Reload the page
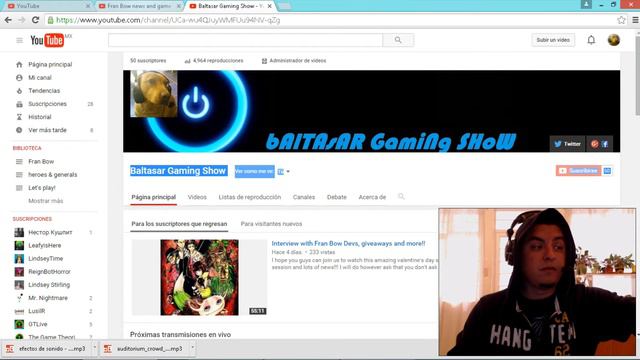 (x=36, y=20)
